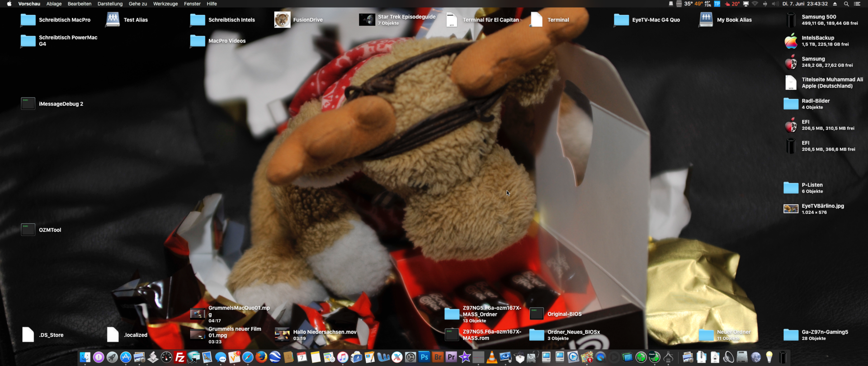Open the Werkzeuge menu
This screenshot has width=868, height=366.
[x=165, y=4]
